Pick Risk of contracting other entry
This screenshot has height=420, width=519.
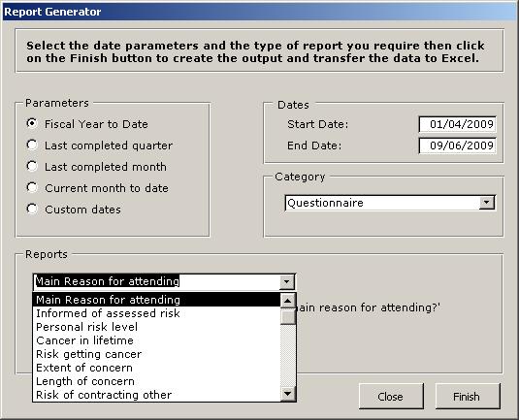pos(156,395)
